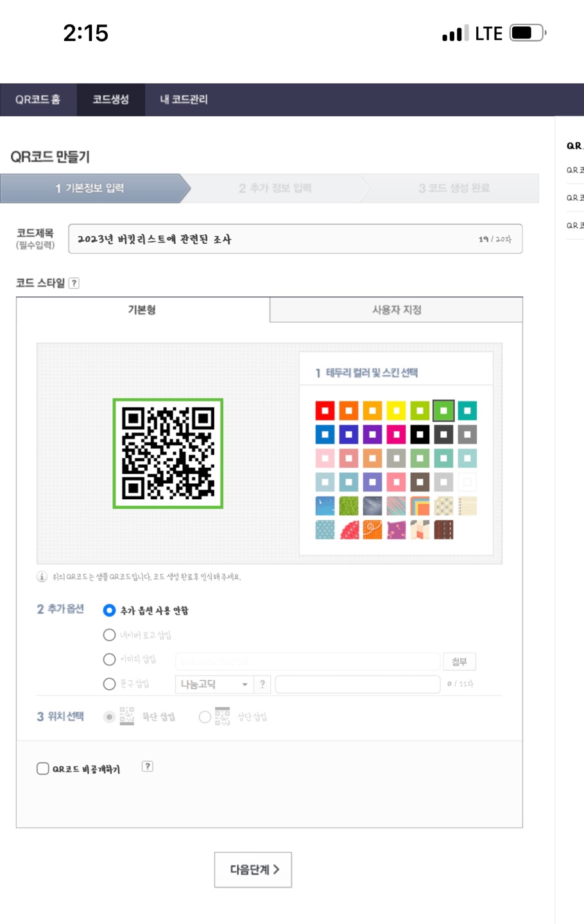Click the help icon beside 코드 스타일

74,283
